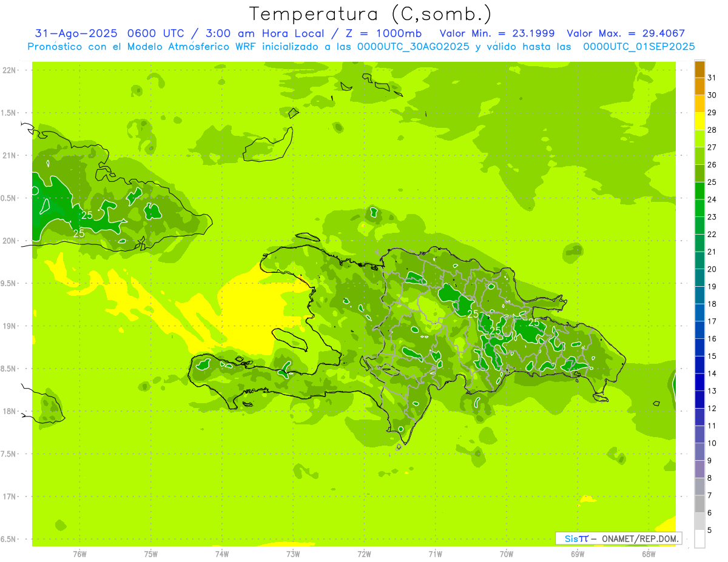Pick the gray 7–8 legend swatch
This screenshot has width=728, height=562.
(x=699, y=486)
